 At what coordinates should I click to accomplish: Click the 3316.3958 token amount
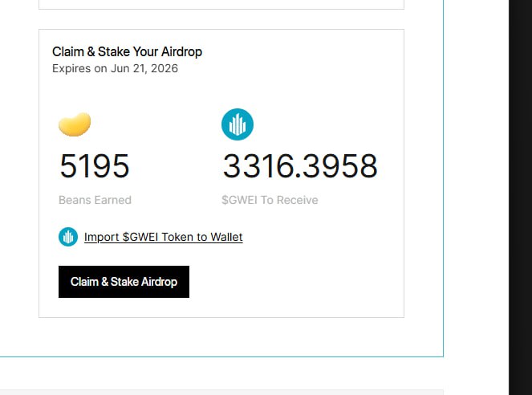299,166
